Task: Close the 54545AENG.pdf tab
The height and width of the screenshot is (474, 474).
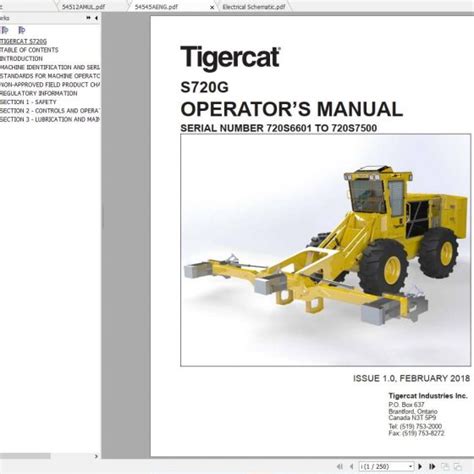Action: coord(212,7)
